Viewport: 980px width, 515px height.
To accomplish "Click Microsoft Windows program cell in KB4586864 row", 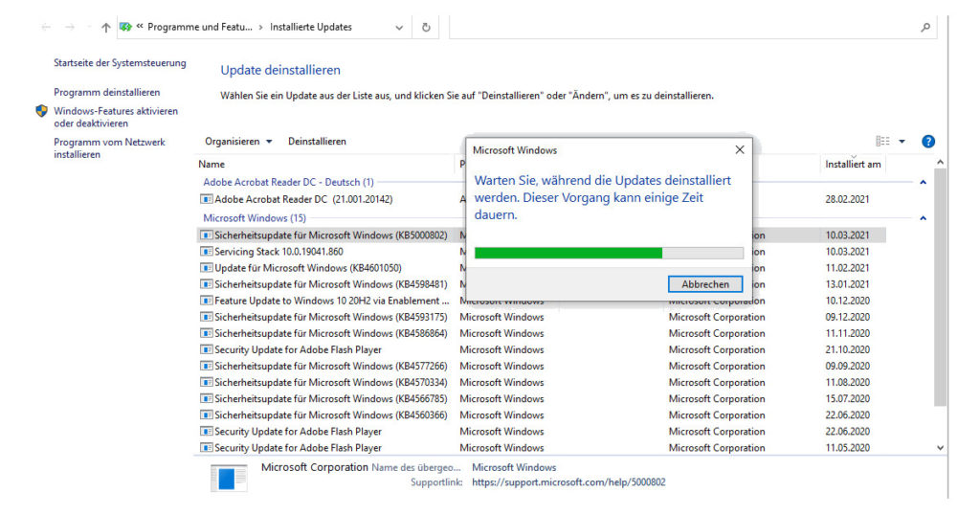I will 501,333.
